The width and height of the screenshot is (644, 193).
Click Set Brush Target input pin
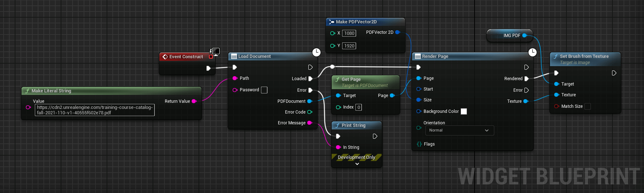[x=556, y=84]
